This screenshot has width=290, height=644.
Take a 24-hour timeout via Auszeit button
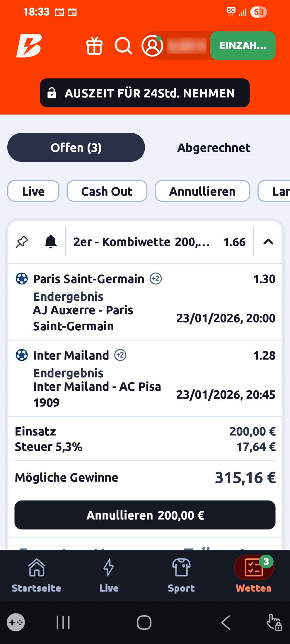pos(145,93)
